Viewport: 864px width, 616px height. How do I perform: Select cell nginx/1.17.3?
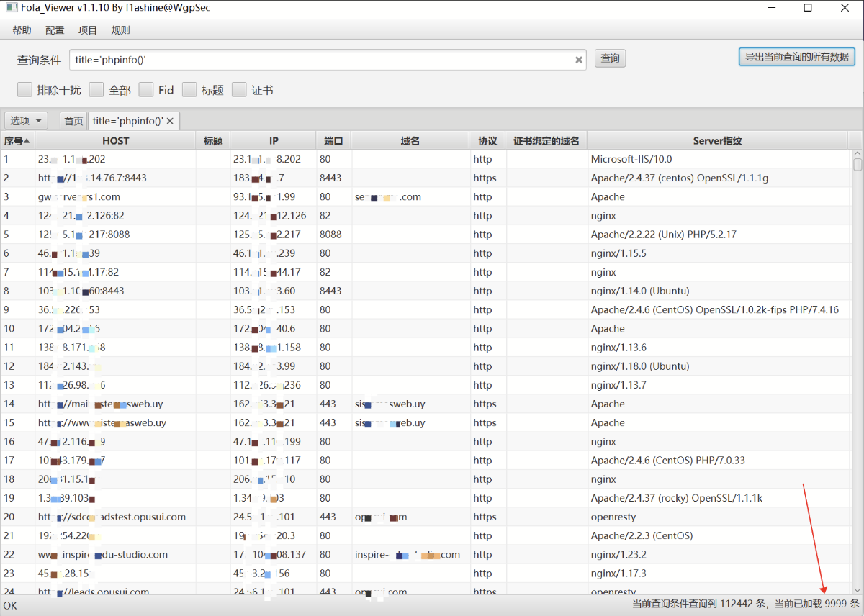(718, 573)
